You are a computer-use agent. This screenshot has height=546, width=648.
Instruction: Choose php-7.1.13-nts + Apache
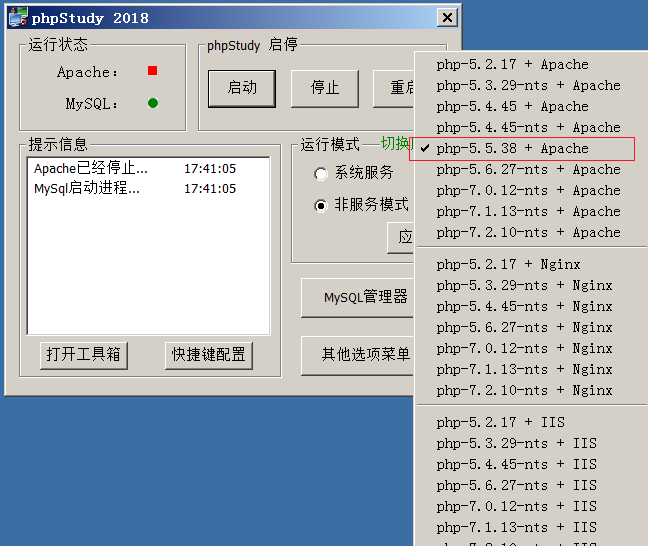pyautogui.click(x=531, y=212)
